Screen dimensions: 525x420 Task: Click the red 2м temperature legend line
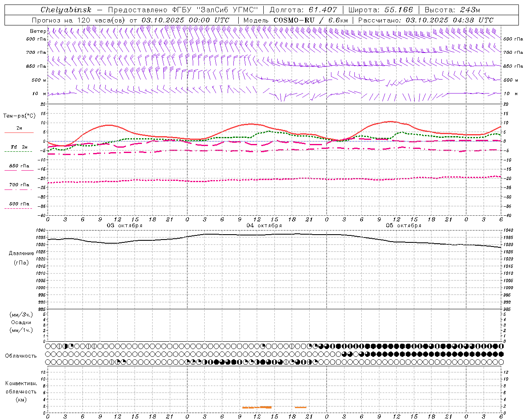[19, 132]
